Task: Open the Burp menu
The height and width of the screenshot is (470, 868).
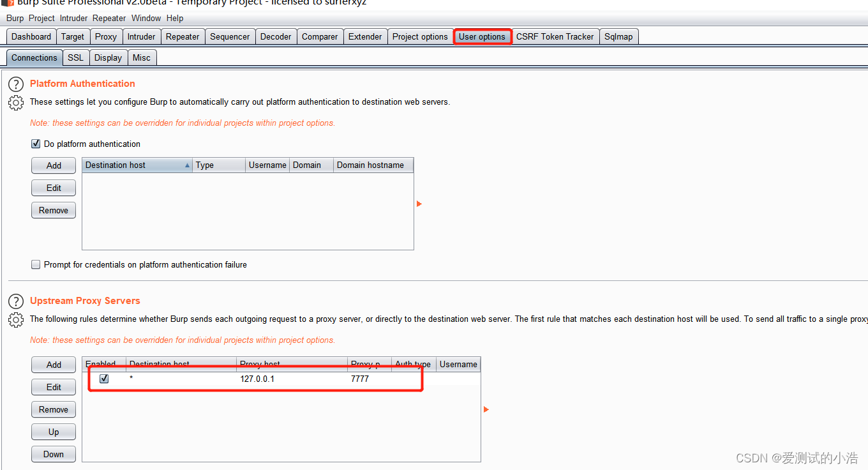Action: [15, 18]
